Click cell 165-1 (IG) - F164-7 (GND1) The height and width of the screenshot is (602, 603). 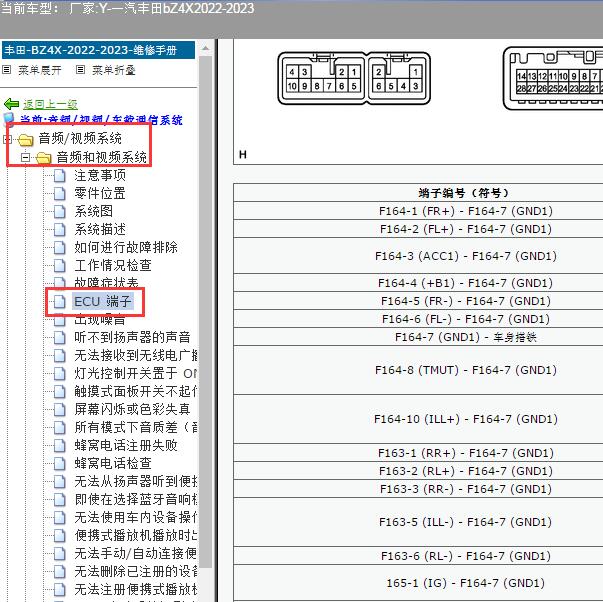tap(418, 583)
